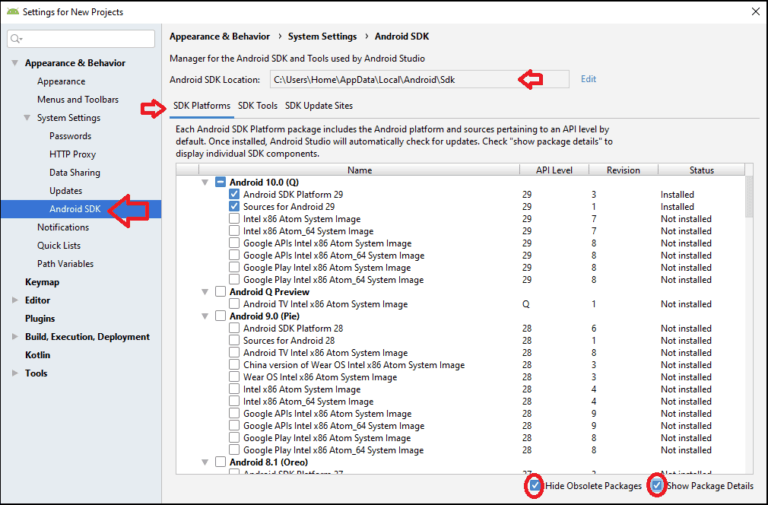Viewport: 768px width, 505px height.
Task: Expand the Editor settings node
Action: (15, 300)
